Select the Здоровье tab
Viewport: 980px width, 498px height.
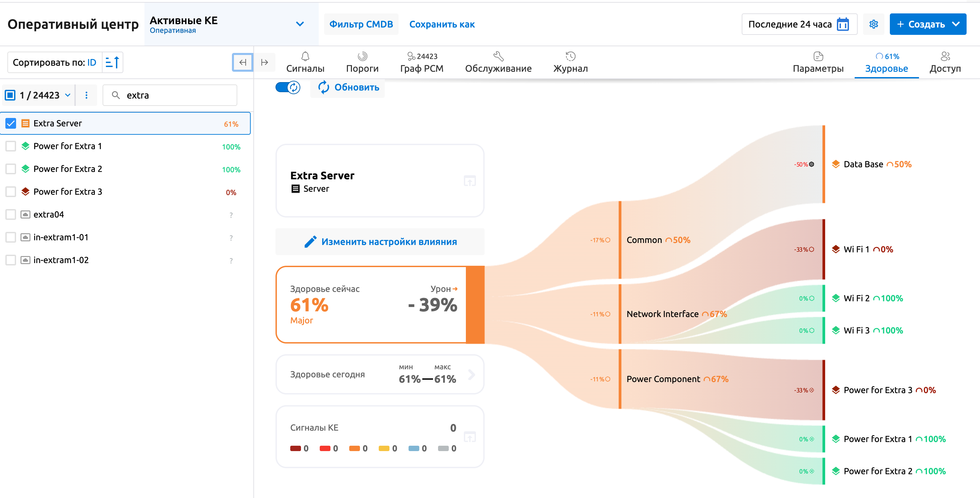tap(886, 63)
